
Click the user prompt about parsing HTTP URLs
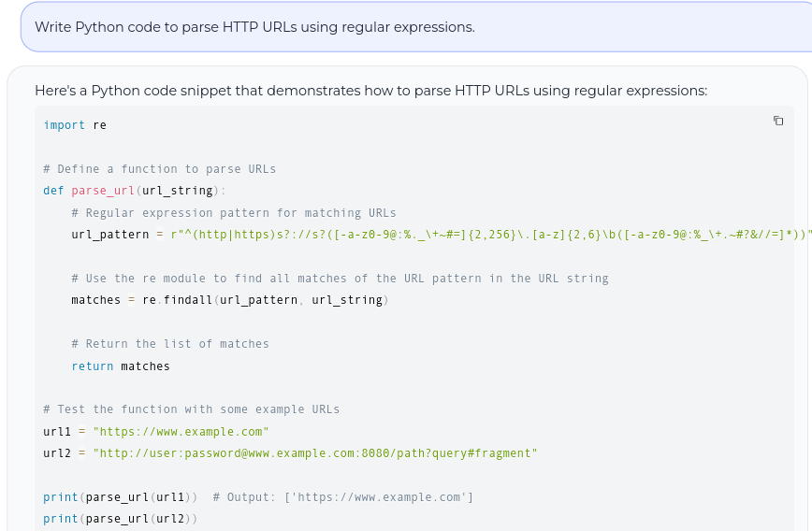[x=254, y=26]
